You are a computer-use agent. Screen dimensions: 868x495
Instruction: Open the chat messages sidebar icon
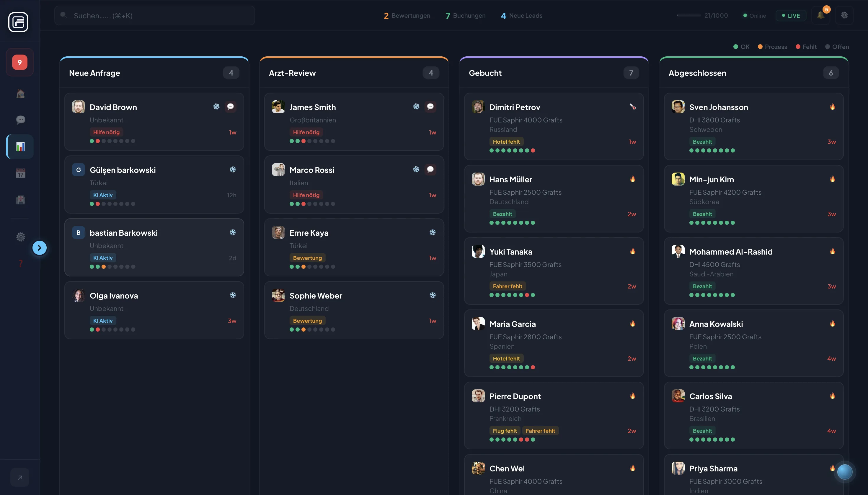coord(20,120)
